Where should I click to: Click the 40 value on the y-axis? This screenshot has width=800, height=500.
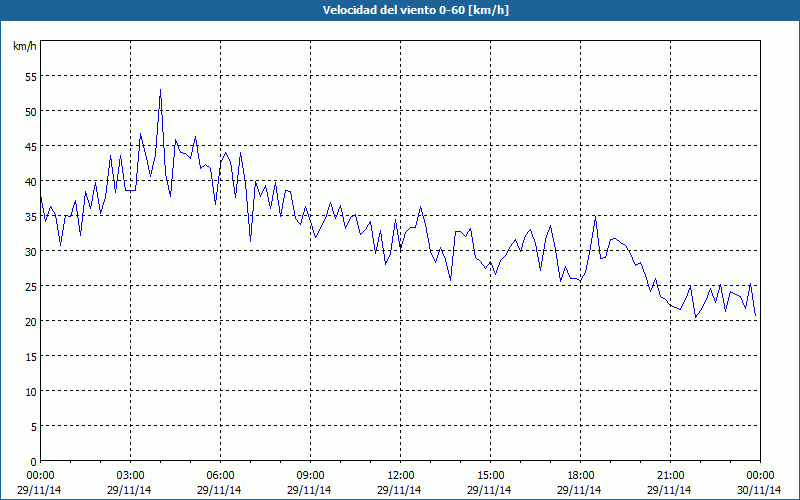pyautogui.click(x=31, y=182)
